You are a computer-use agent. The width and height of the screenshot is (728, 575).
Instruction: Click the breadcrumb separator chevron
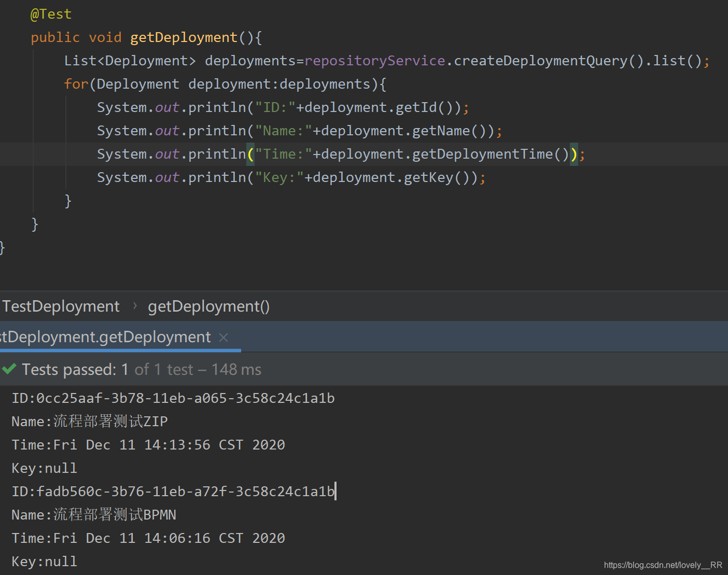tap(135, 306)
